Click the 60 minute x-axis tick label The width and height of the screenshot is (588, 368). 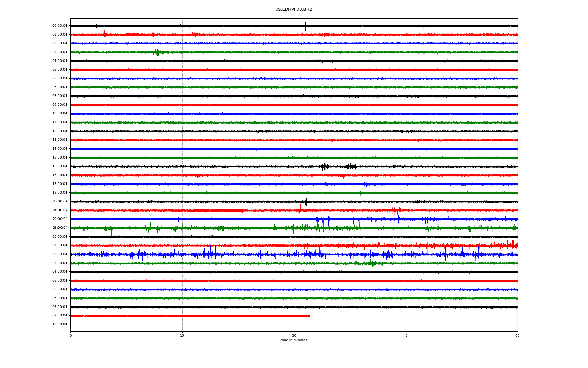pyautogui.click(x=517, y=335)
